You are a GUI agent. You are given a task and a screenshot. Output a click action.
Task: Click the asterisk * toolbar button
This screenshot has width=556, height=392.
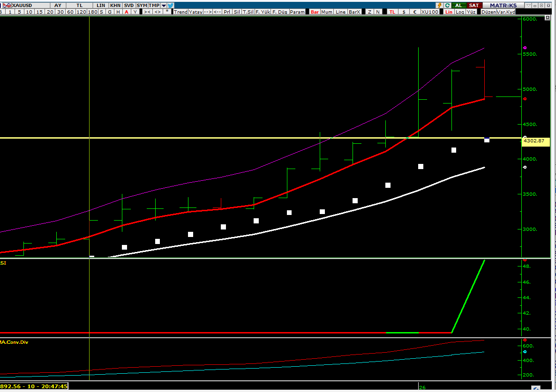pos(167,12)
